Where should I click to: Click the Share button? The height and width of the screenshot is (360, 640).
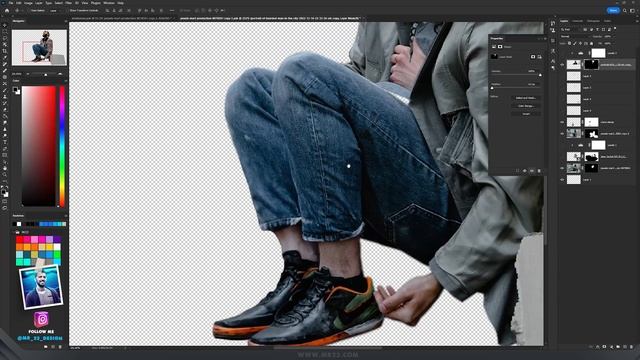click(x=613, y=11)
